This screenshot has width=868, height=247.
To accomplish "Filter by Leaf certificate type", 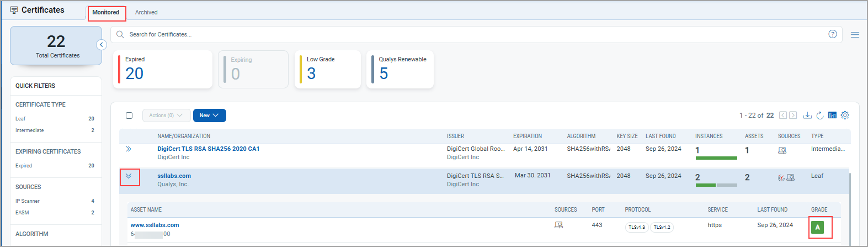I will 20,119.
